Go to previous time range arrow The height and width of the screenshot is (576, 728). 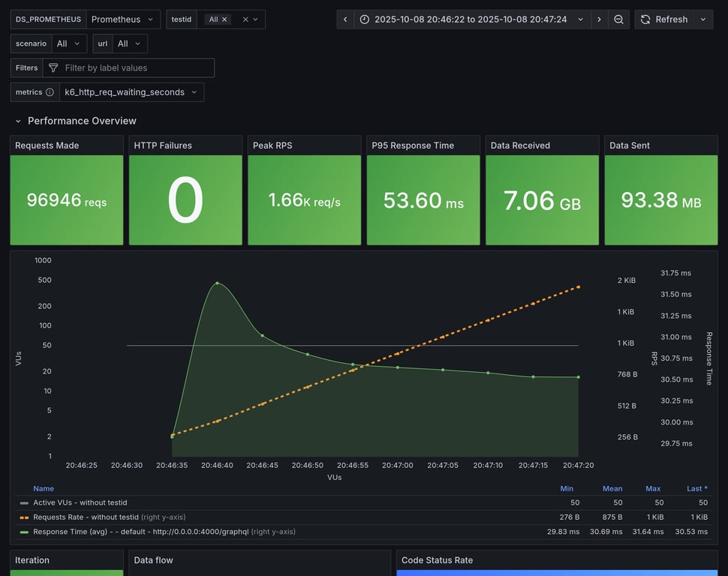coord(344,19)
